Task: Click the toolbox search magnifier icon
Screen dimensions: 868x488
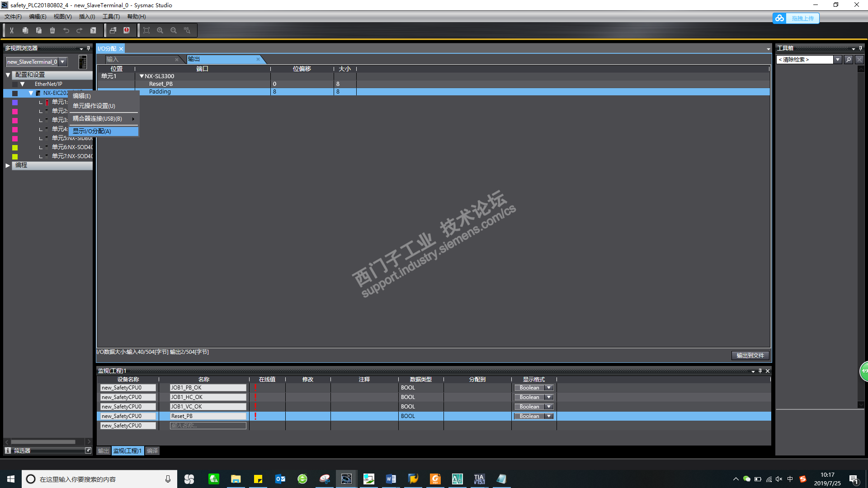Action: [x=849, y=60]
